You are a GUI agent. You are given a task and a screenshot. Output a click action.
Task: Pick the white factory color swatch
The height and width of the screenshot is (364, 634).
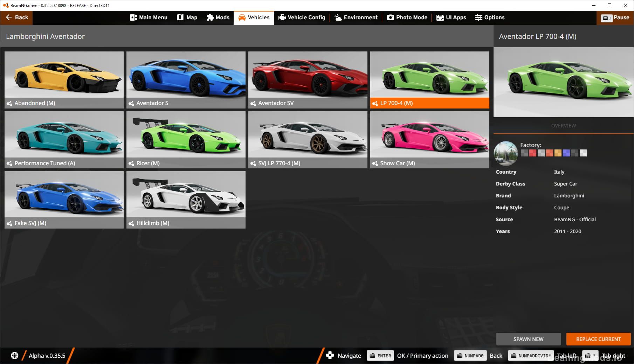point(583,153)
